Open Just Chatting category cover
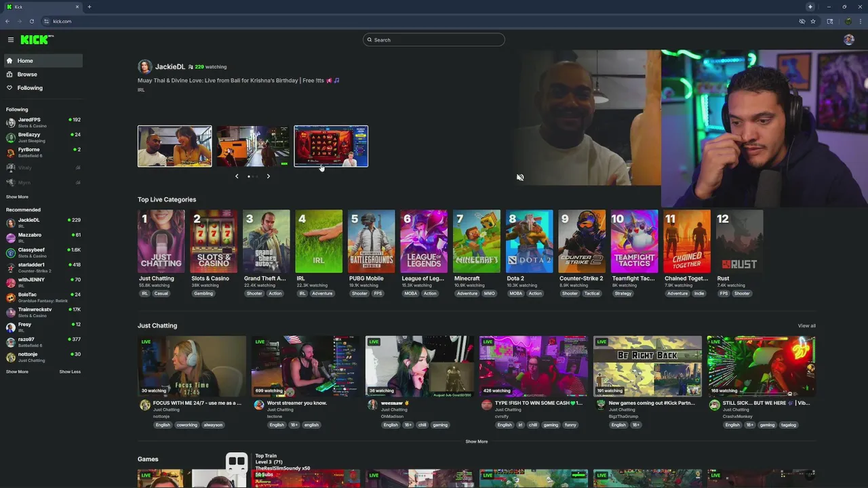 [x=161, y=241]
